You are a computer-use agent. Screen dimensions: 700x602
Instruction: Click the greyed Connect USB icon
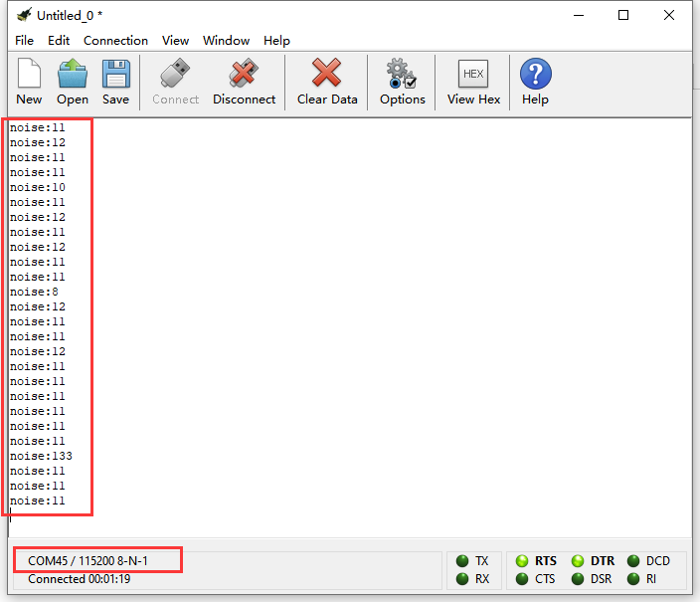tap(175, 73)
